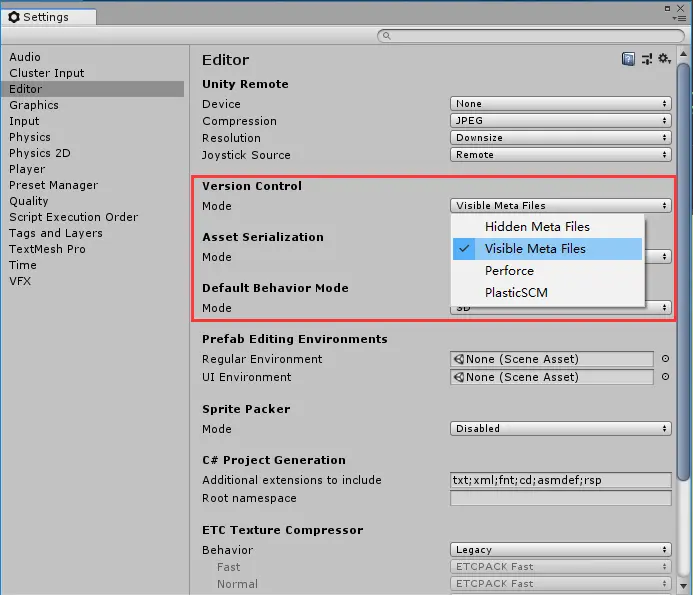693x595 pixels.
Task: Click Prefab Editing Environments heading
Action: [x=295, y=339]
